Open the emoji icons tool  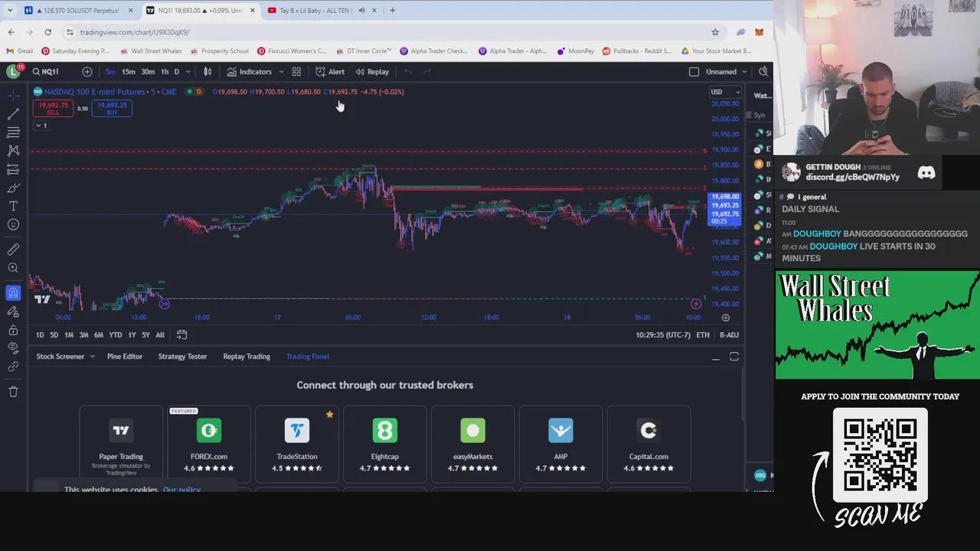coord(13,224)
